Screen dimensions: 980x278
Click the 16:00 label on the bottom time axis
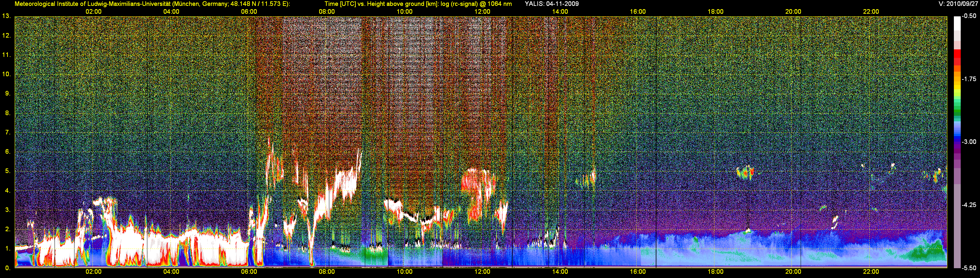pos(638,272)
